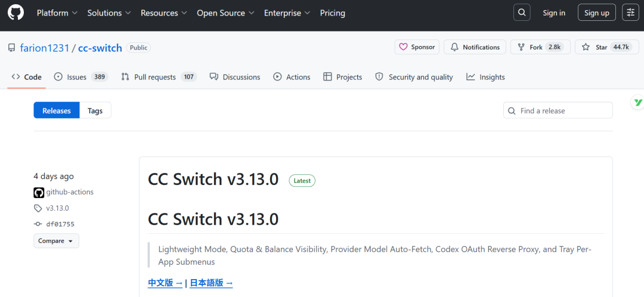The image size is (644, 297).
Task: Click the Notifications bell icon
Action: point(454,47)
